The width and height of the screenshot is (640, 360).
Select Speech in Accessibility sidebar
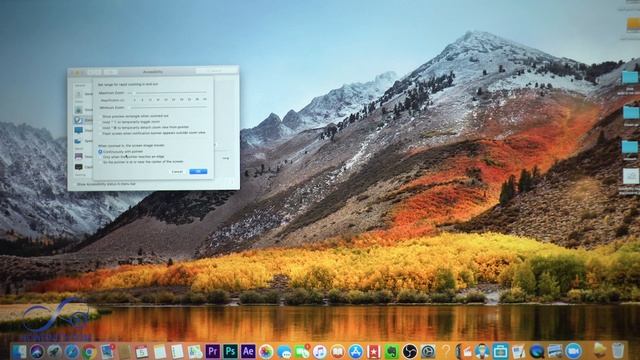click(84, 141)
